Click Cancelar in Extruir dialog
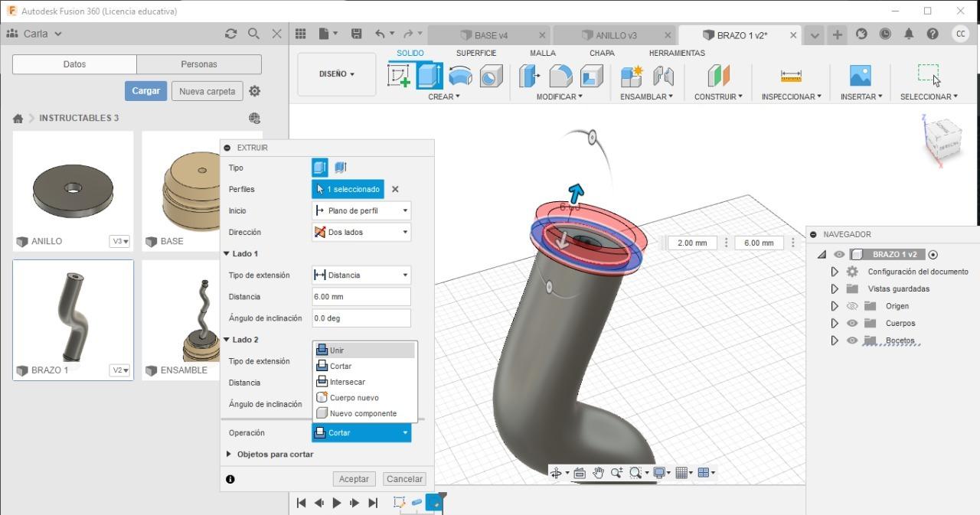The image size is (980, 515). (x=404, y=479)
